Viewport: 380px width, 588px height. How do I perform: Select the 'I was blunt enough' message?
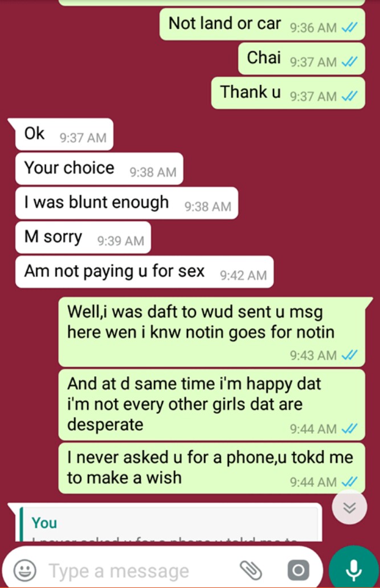pyautogui.click(x=126, y=203)
